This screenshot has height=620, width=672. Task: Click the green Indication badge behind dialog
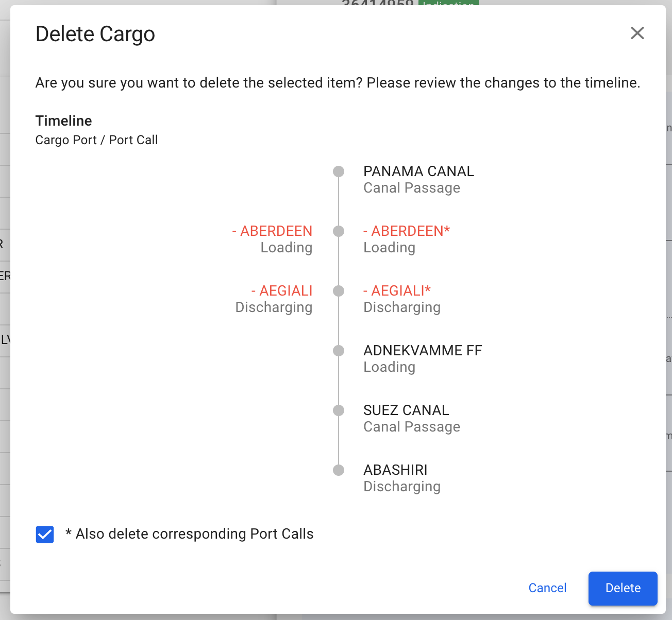pos(448,3)
